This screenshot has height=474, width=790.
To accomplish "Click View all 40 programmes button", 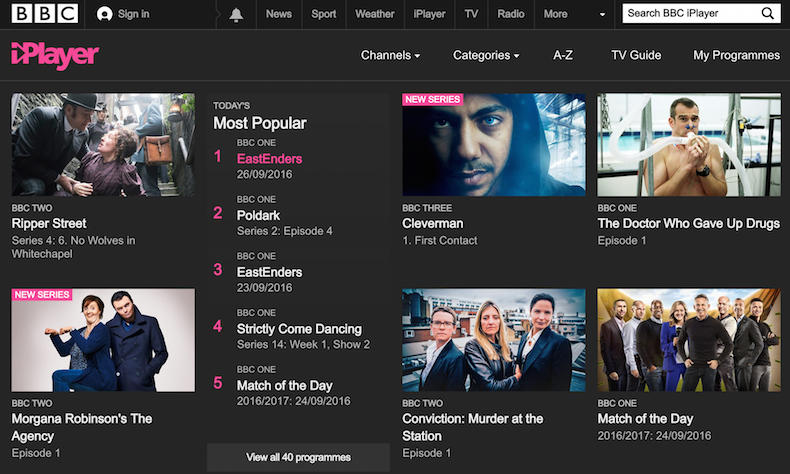I will click(x=298, y=457).
